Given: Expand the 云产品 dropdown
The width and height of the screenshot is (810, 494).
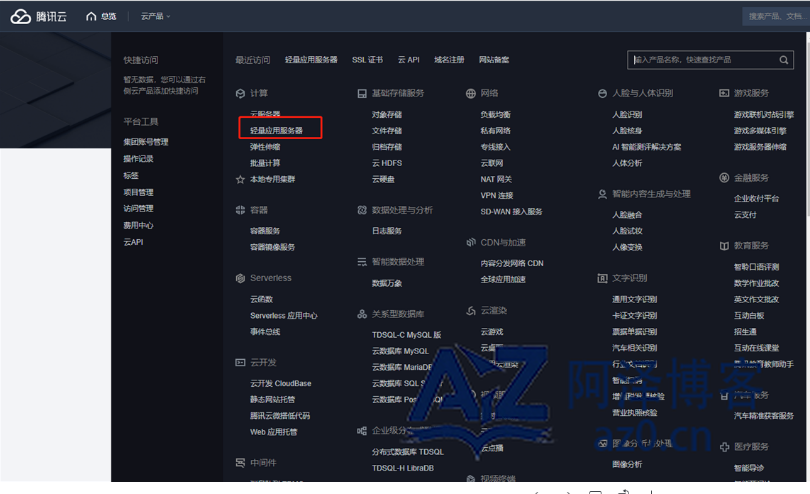Looking at the screenshot, I should 155,17.
